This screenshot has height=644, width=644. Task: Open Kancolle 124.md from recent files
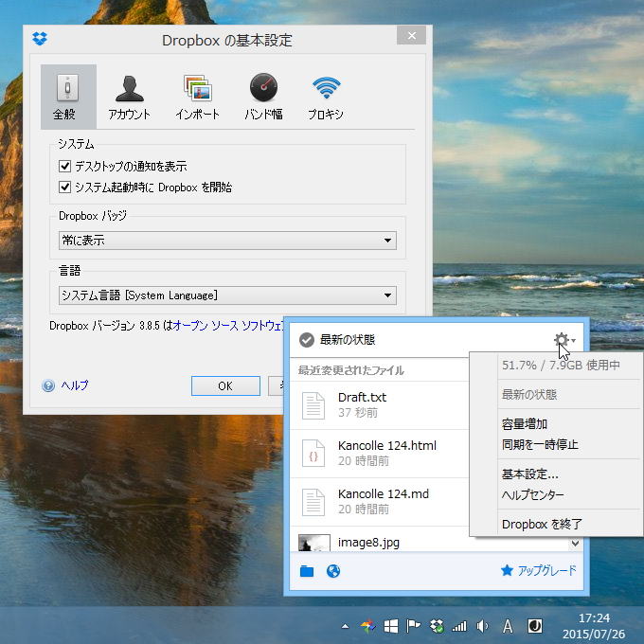[x=379, y=502]
